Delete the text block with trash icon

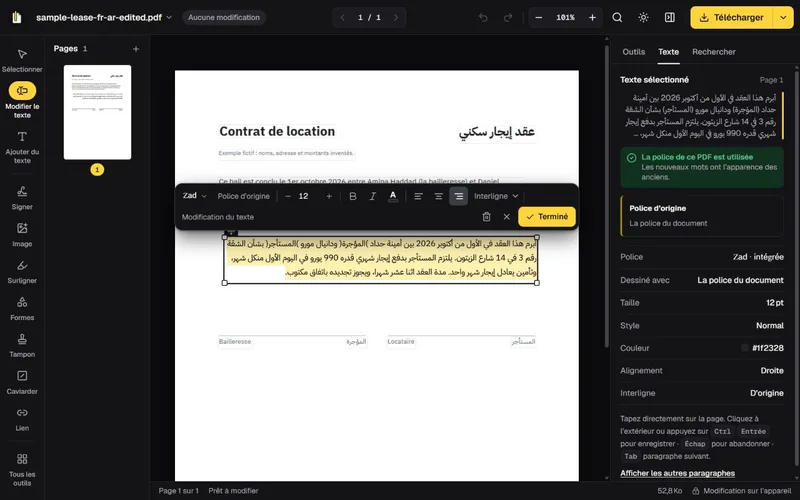coord(486,217)
